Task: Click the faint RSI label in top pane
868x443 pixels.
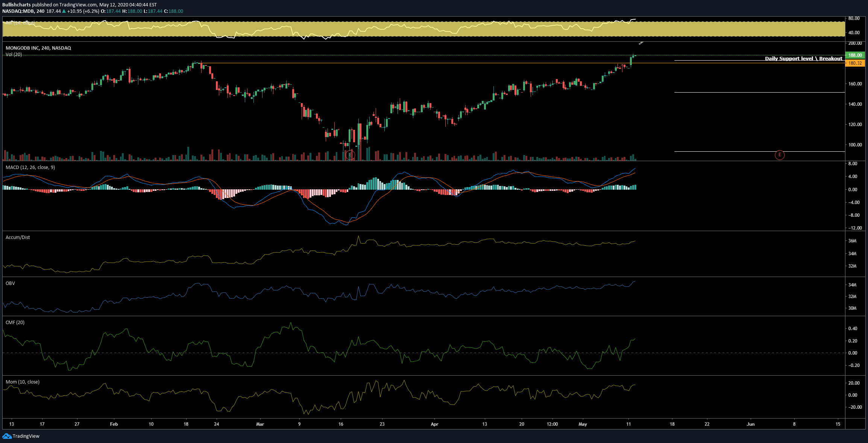Action: (x=20, y=23)
